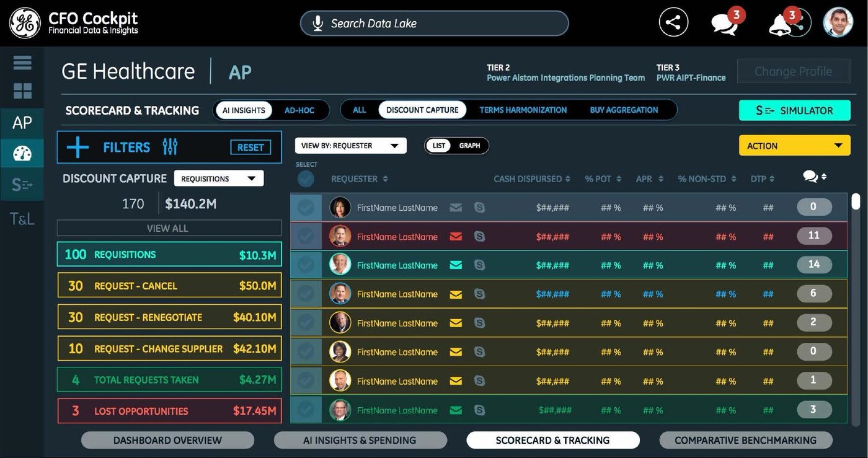
Task: Open the simulator icon in sidebar
Action: 22,185
